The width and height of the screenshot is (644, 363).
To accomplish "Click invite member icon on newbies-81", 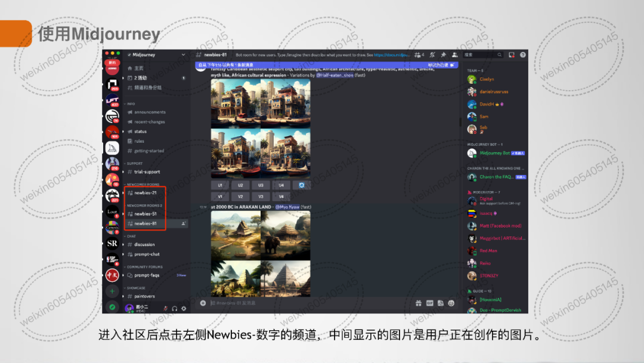I will (x=183, y=223).
